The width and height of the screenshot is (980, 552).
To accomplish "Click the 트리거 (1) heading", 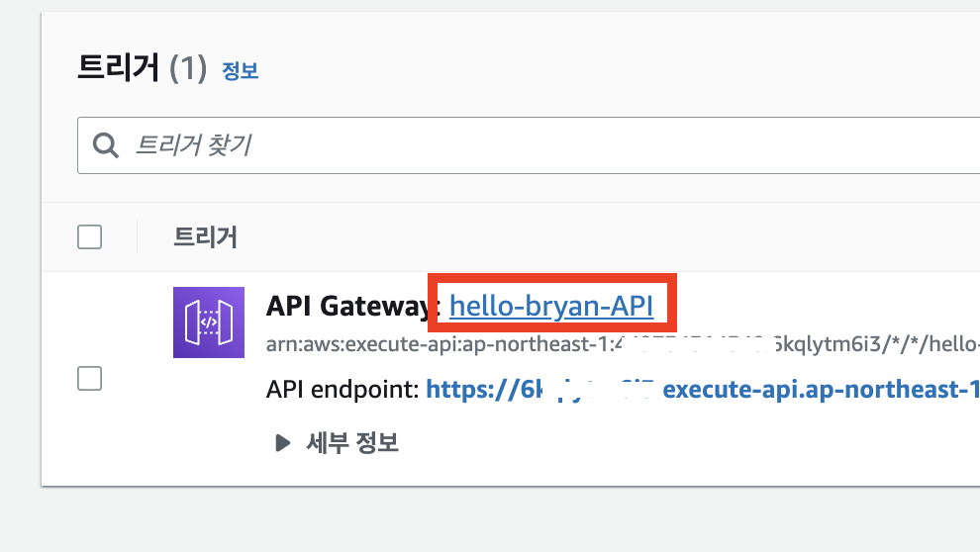I will point(142,67).
